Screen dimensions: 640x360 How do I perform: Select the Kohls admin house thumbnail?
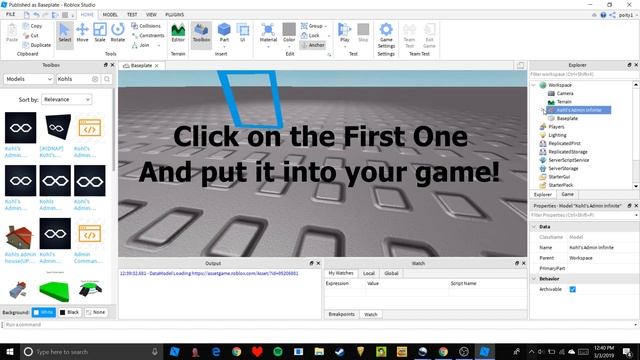20,237
